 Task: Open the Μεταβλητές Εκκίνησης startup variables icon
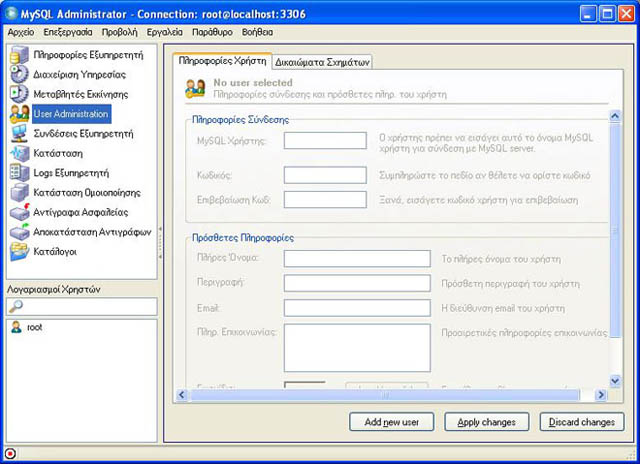[19, 94]
